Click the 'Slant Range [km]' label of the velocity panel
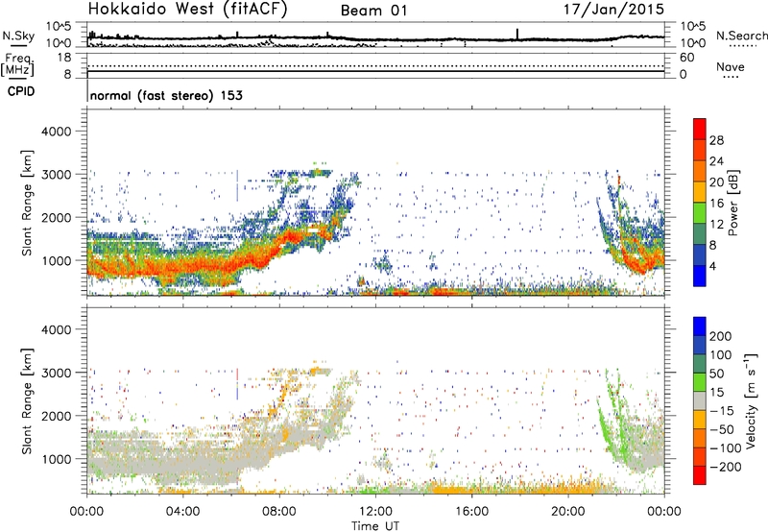768x532 pixels. point(27,401)
